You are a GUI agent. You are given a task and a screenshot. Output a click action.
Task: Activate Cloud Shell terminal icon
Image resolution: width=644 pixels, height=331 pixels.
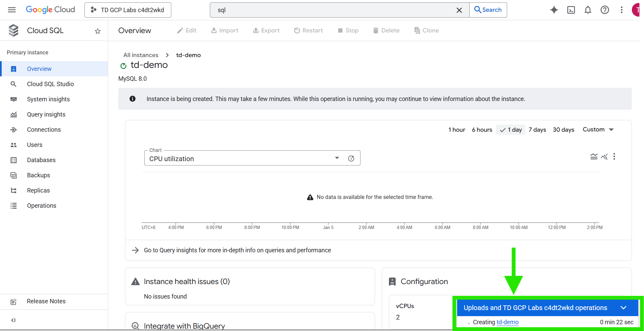pyautogui.click(x=571, y=10)
